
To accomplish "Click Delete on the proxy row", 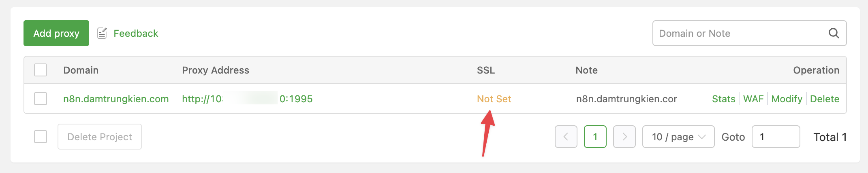I will (825, 99).
